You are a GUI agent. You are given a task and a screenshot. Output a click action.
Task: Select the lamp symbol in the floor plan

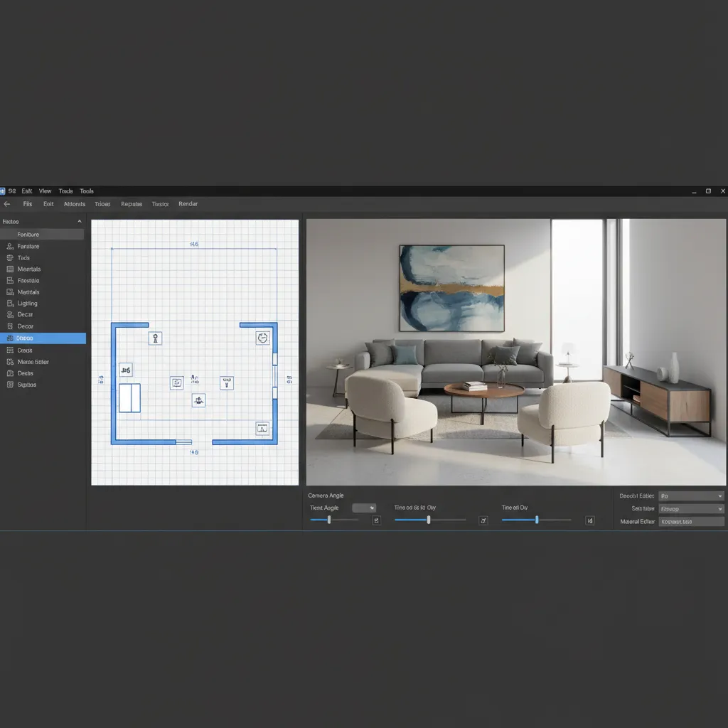(x=155, y=338)
